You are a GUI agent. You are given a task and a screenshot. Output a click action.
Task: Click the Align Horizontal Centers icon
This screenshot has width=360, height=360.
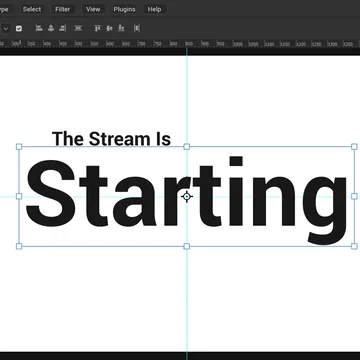point(51,28)
